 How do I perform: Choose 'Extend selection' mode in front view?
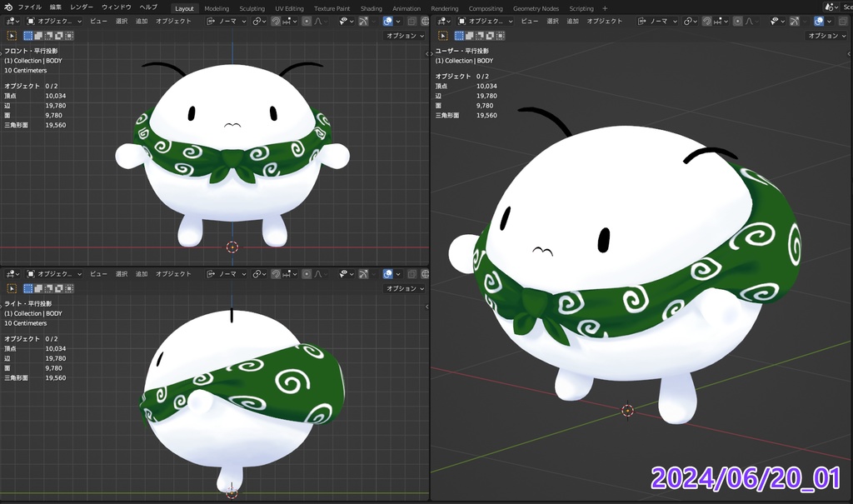click(x=38, y=36)
